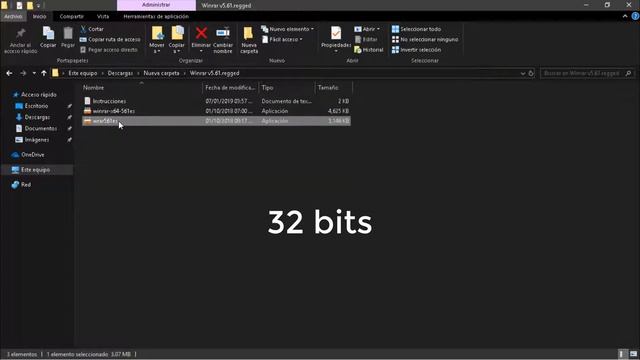Open quick access toolbar customize arrow
640x360 pixels.
coord(39,6)
